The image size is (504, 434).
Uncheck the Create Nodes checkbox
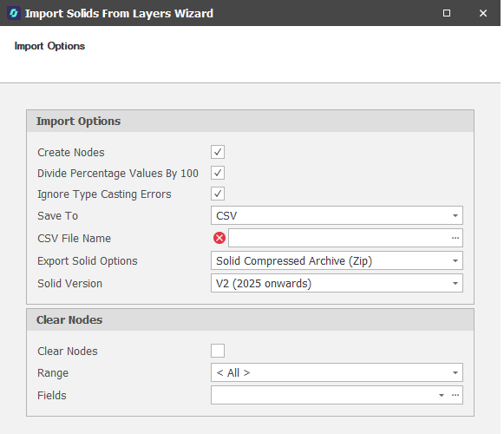(x=218, y=152)
